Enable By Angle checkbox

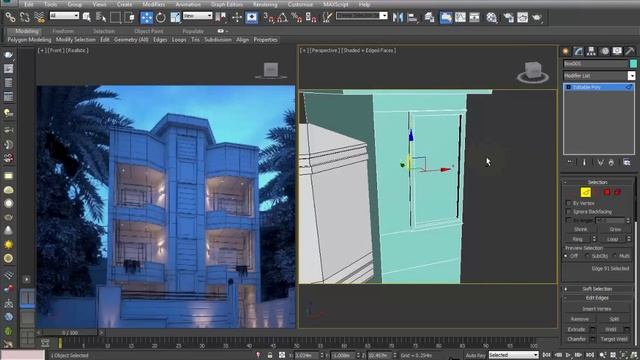click(x=568, y=220)
